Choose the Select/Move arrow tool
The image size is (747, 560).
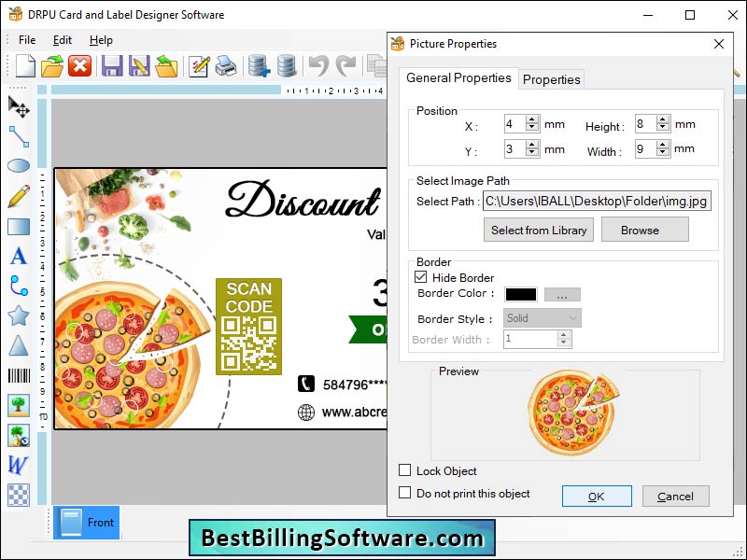pyautogui.click(x=19, y=106)
